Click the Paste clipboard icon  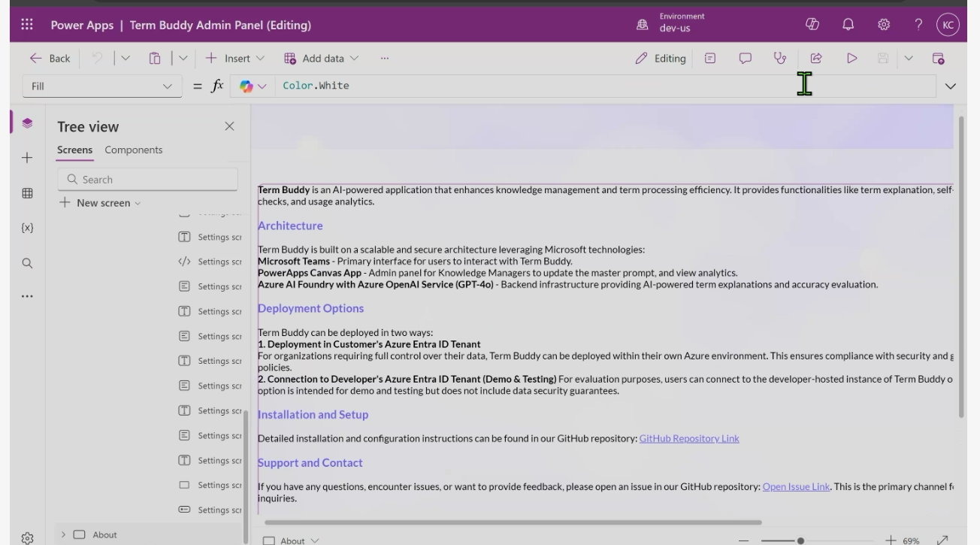(x=155, y=58)
